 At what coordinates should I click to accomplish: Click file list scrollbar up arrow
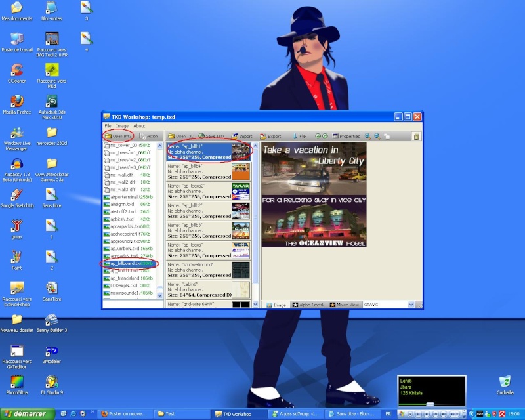pyautogui.click(x=159, y=146)
